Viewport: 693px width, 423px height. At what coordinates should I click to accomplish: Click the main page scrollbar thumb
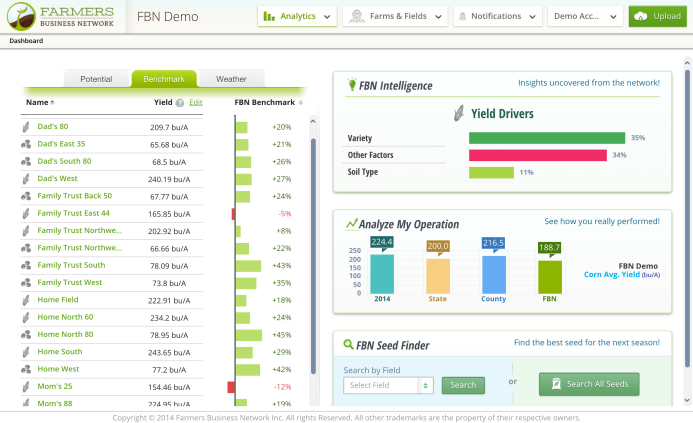click(687, 219)
